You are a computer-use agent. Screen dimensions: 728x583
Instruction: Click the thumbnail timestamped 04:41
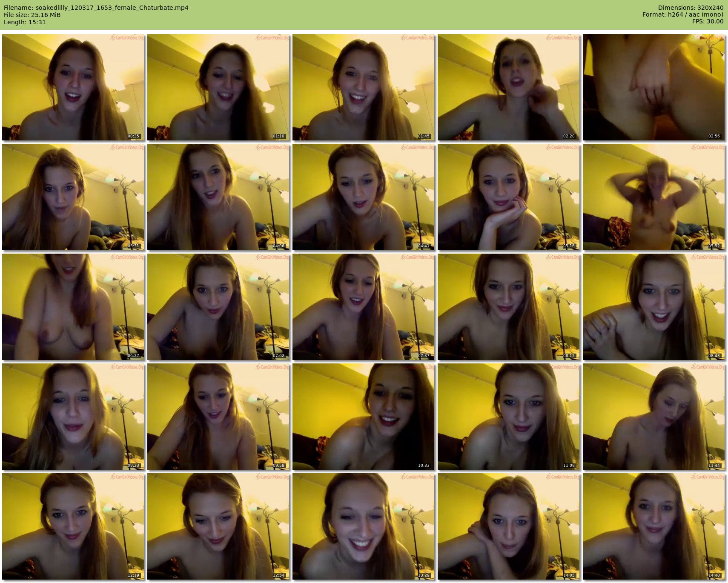pyautogui.click(x=364, y=197)
